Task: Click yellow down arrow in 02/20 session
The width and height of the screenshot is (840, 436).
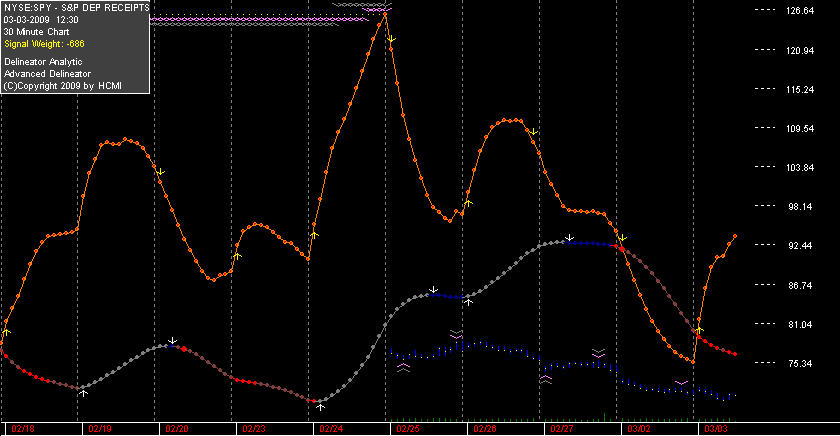Action: tap(161, 172)
